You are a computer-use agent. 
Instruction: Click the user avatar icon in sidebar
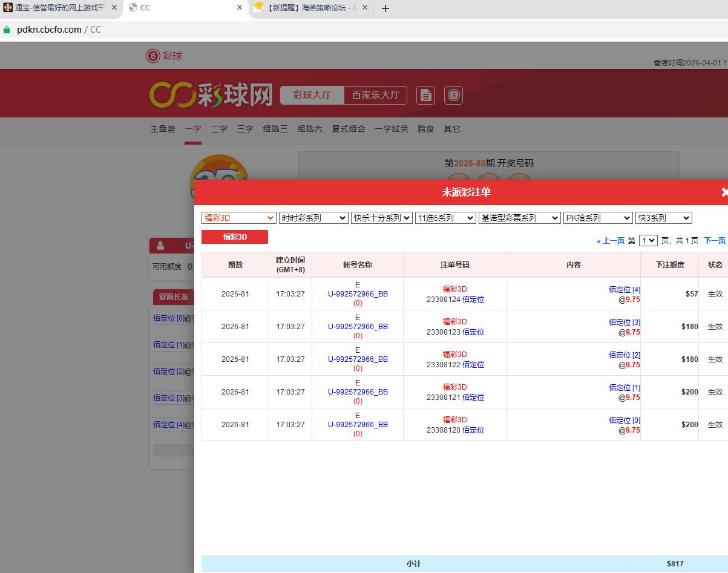(160, 246)
